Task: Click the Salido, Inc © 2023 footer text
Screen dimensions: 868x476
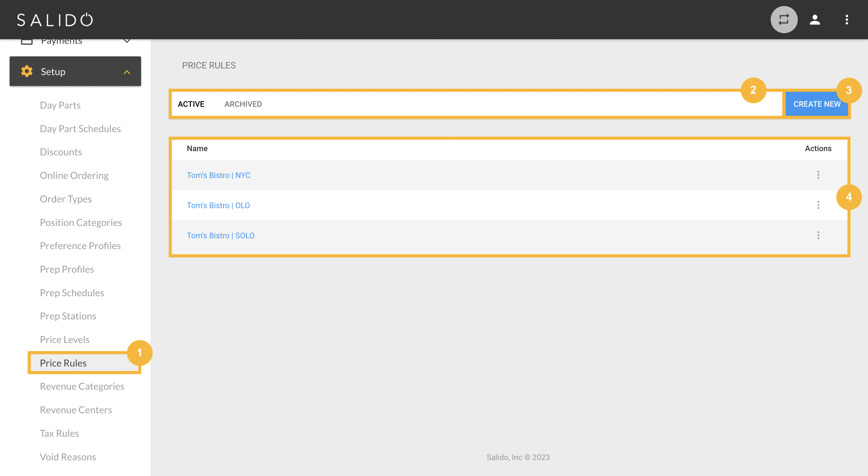Action: click(518, 457)
